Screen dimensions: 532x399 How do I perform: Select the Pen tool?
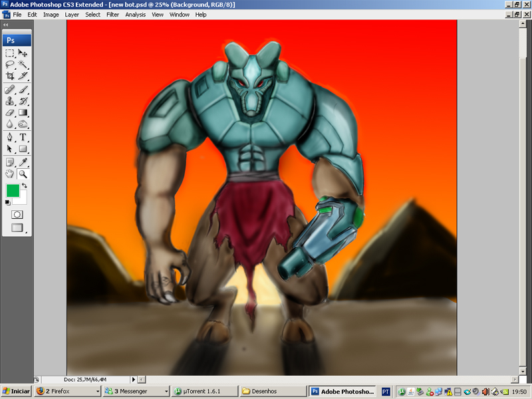(x=9, y=137)
